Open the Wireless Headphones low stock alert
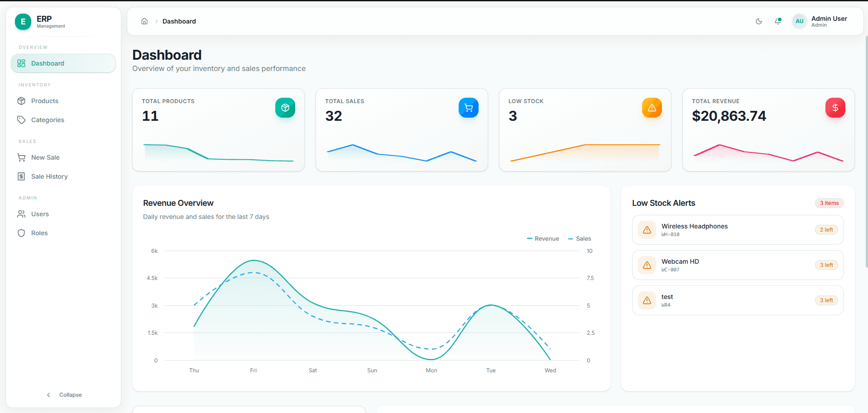This screenshot has width=868, height=413. (738, 230)
